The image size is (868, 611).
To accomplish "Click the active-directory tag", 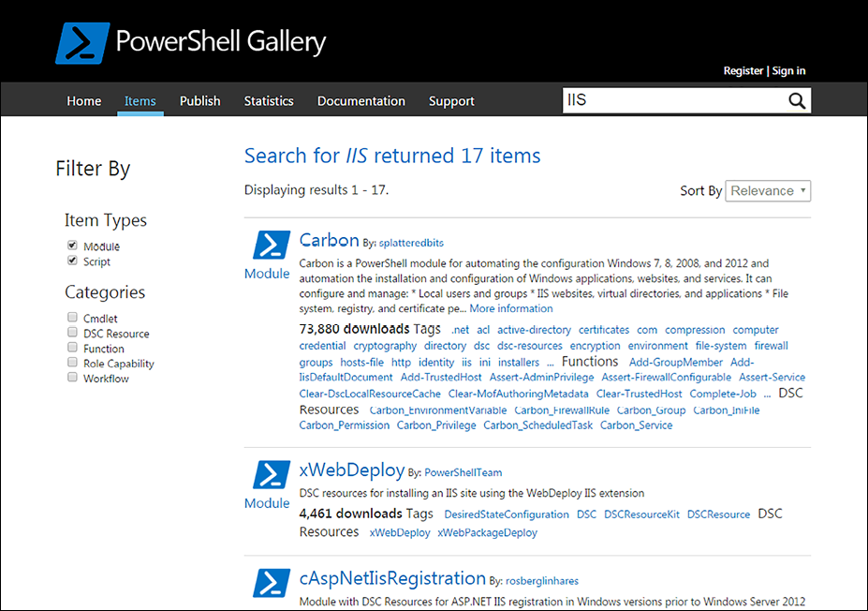I will click(x=534, y=330).
